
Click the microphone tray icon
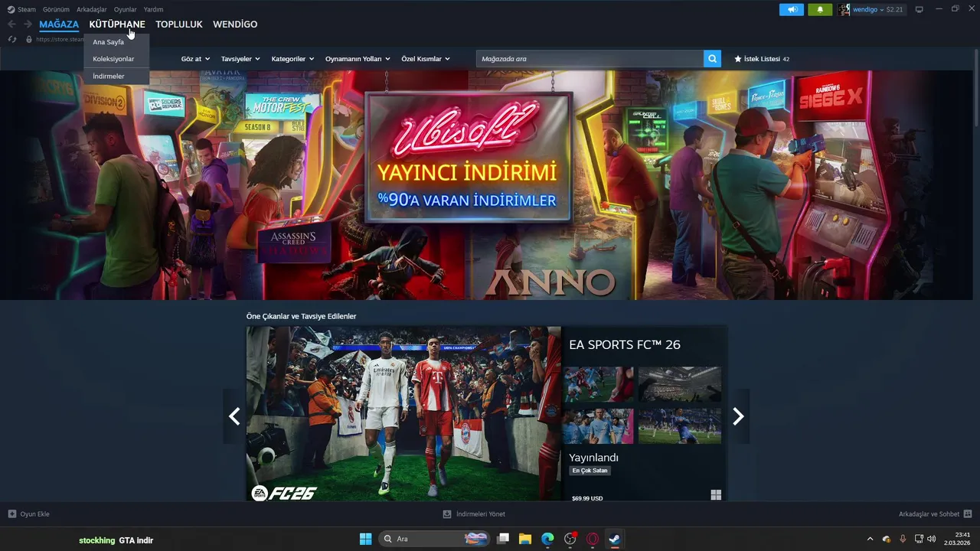point(903,539)
